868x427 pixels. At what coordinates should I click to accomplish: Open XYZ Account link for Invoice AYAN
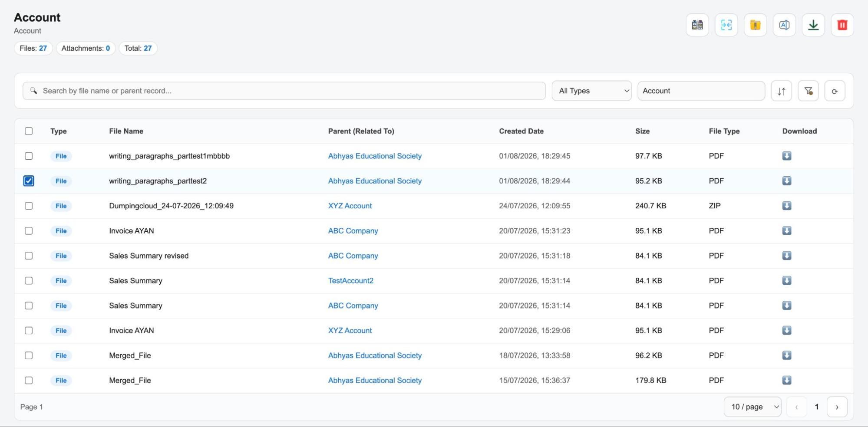[x=350, y=331]
